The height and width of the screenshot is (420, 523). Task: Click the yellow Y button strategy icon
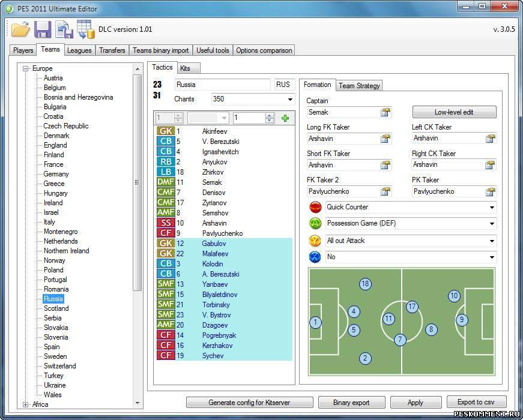point(315,241)
